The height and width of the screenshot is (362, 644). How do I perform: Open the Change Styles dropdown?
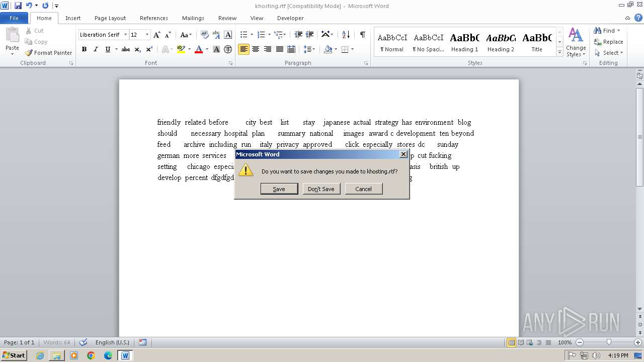click(x=576, y=42)
